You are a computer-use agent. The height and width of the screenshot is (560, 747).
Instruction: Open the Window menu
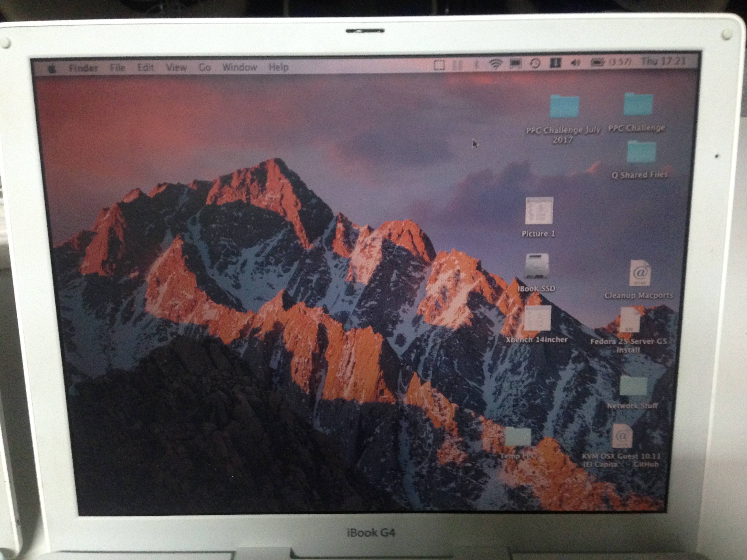click(x=240, y=67)
